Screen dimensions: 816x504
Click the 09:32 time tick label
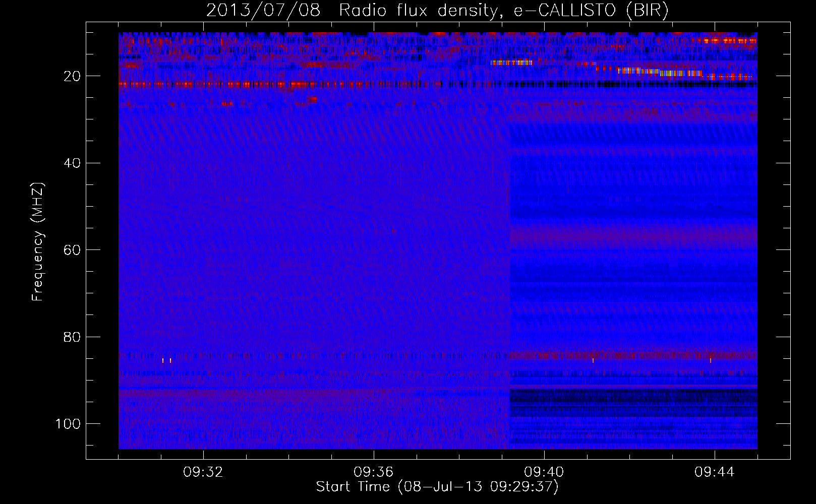point(203,472)
